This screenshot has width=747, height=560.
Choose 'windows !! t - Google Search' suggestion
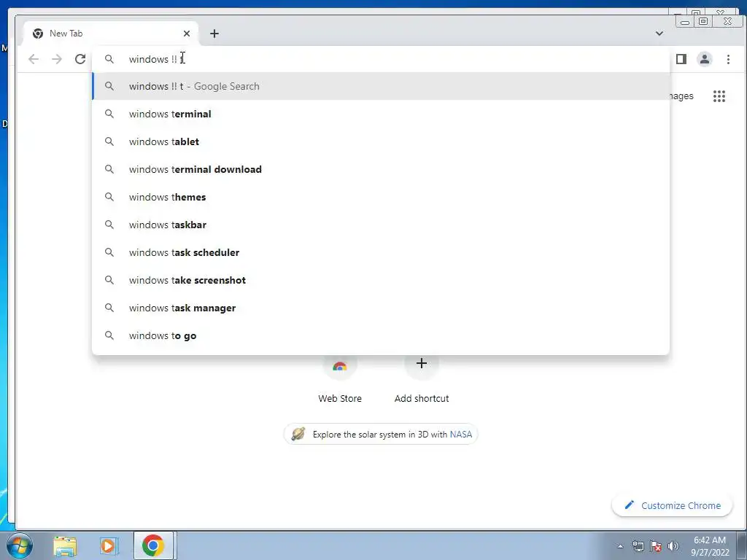[381, 86]
